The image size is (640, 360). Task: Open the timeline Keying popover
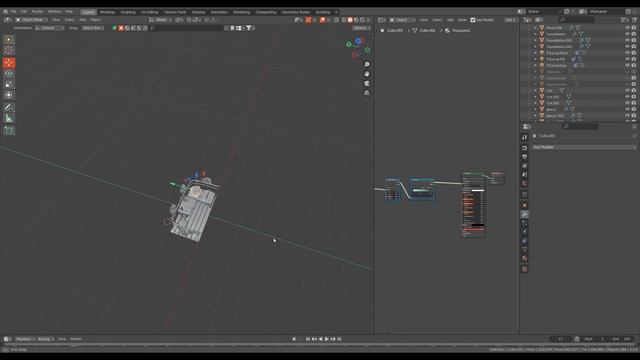(x=45, y=339)
